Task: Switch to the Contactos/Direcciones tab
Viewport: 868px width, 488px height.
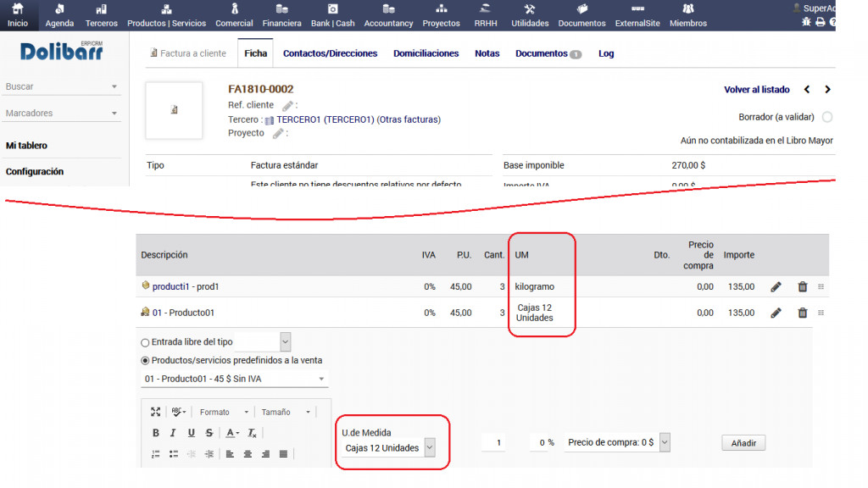Action: click(330, 53)
